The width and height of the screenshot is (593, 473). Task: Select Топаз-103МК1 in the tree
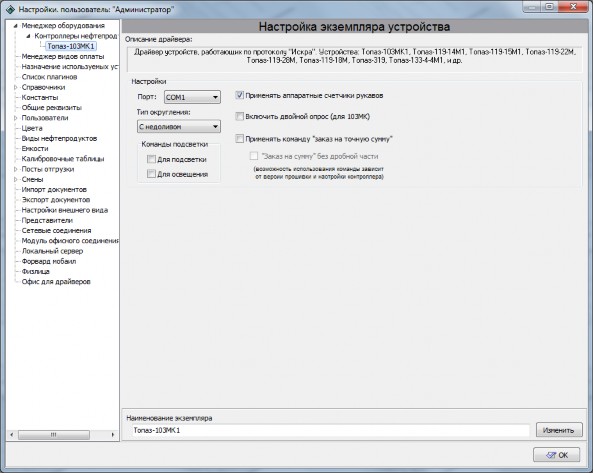click(x=71, y=46)
